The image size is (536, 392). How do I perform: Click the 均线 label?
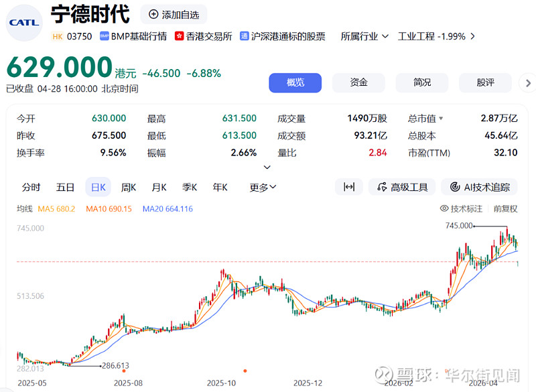point(25,209)
